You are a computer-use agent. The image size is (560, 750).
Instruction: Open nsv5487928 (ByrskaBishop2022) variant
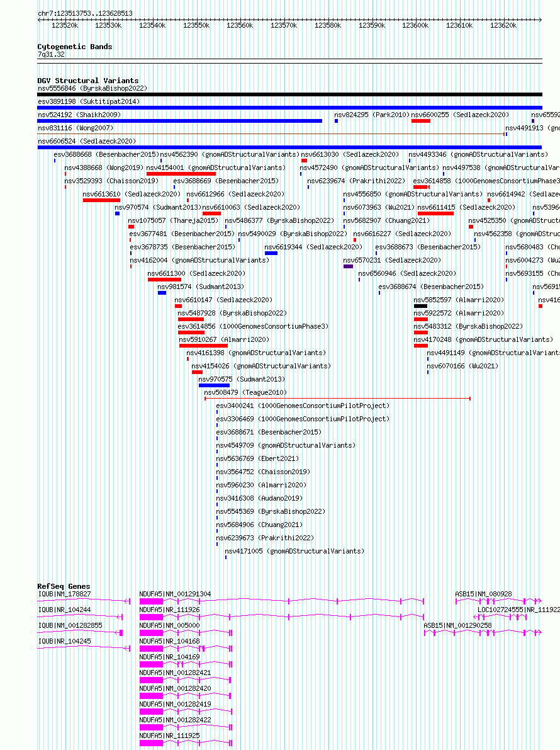(232, 314)
